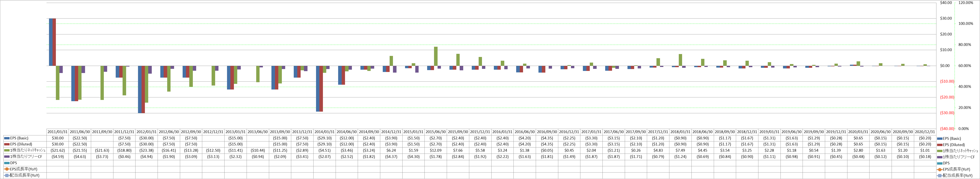This screenshot has width=980, height=179.
Task: Click the blue EPS (Basic) swatch in the right legend
Action: coord(940,139)
